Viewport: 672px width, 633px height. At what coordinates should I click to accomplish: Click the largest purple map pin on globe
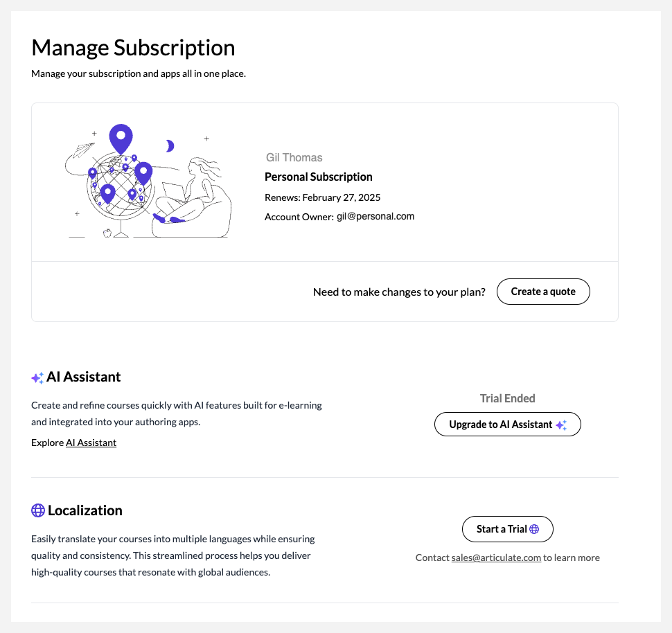tap(121, 139)
